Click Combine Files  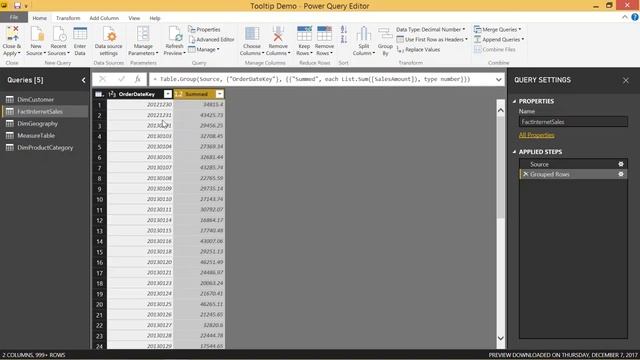click(x=495, y=49)
